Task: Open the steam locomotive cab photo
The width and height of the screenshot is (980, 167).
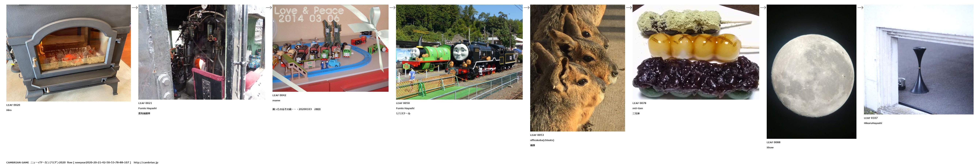Action: (202, 52)
